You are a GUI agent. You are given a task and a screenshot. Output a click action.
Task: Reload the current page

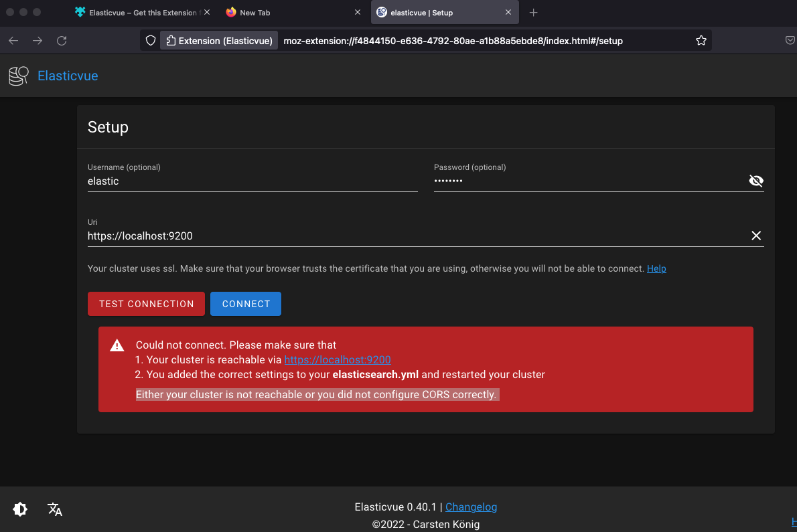pos(61,40)
